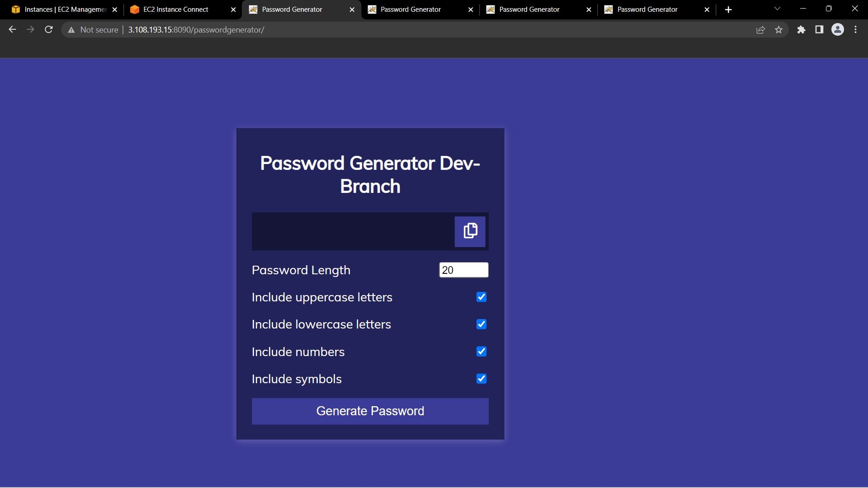Disable the Include numbers checkbox
This screenshot has width=868, height=488.
[x=481, y=352]
